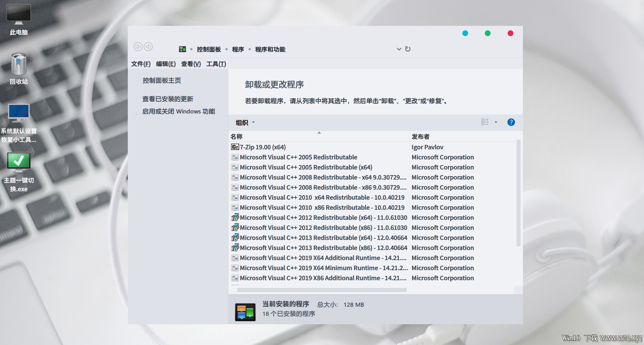Open the view mode dropdown arrow
This screenshot has width=644, height=345.
click(496, 122)
